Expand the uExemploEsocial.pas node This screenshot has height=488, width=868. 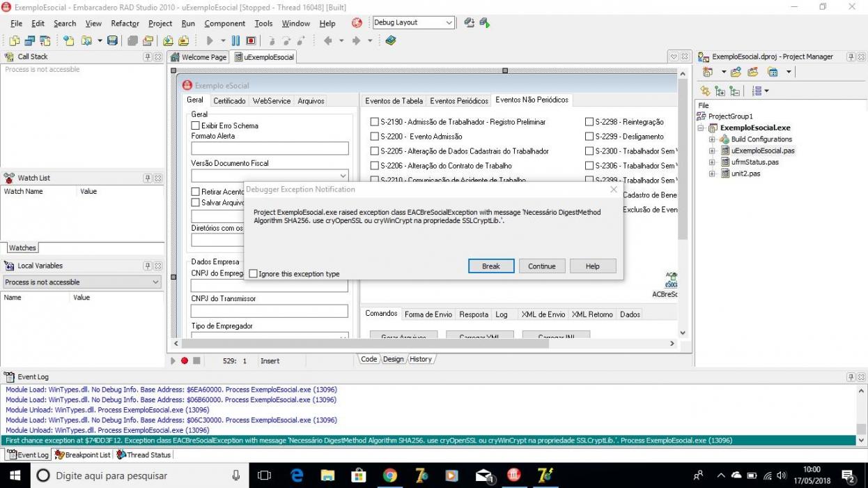[713, 151]
